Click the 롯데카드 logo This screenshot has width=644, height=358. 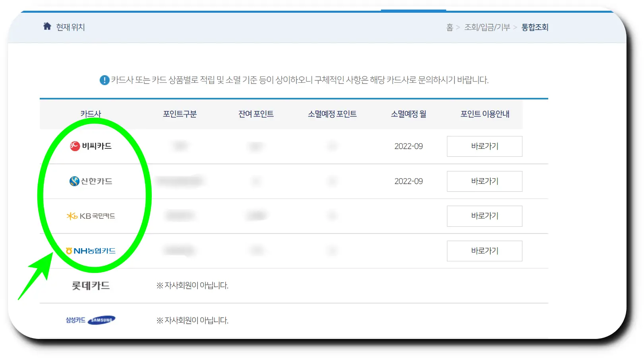[91, 286]
